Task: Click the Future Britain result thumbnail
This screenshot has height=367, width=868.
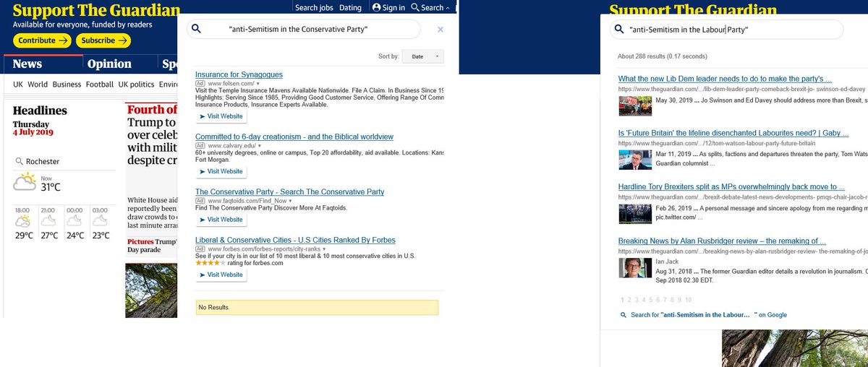Action: tap(635, 160)
